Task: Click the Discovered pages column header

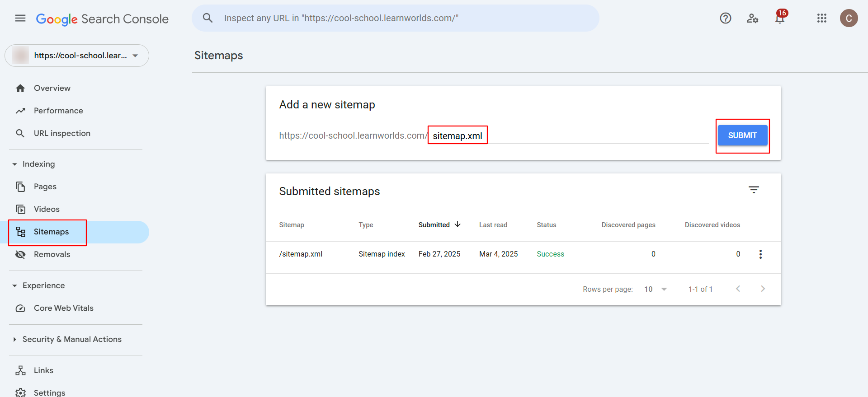Action: pos(628,224)
